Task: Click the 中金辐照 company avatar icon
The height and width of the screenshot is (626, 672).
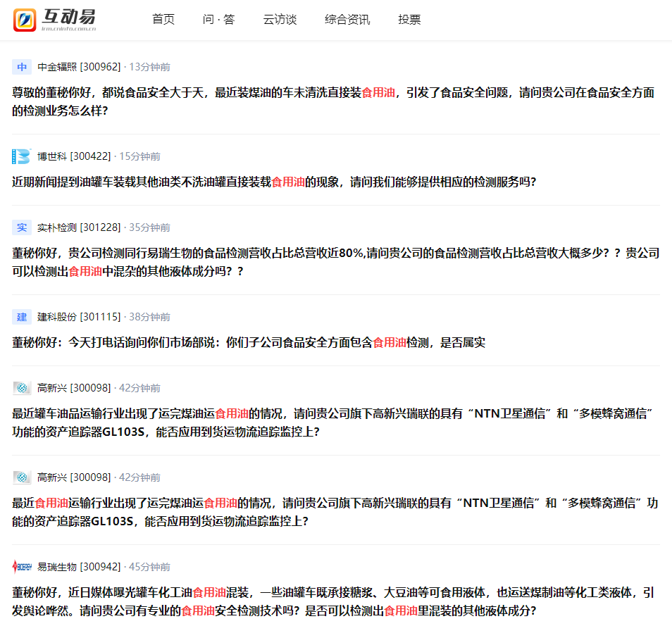Action: coord(21,67)
